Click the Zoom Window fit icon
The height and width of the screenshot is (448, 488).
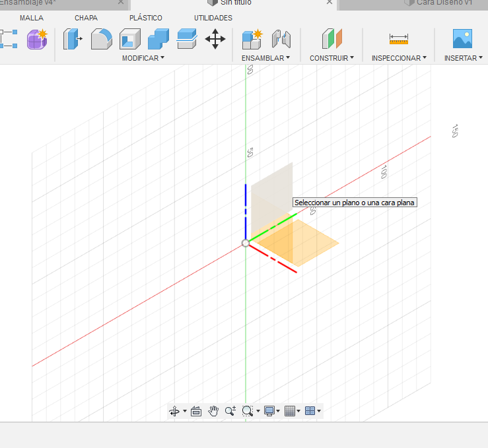click(x=248, y=411)
